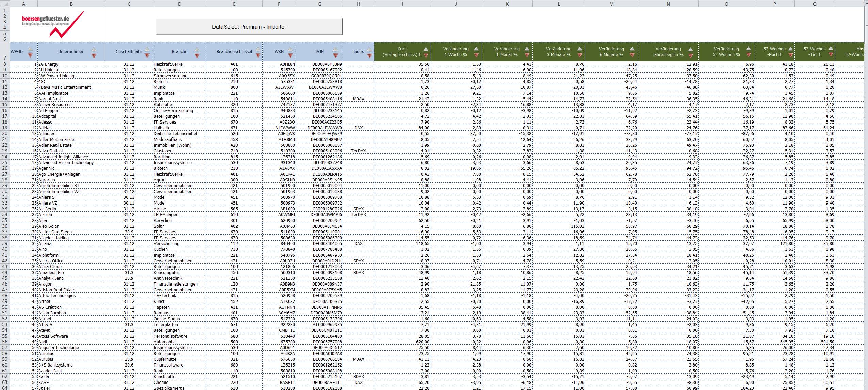Select the Asian Bamboo company cell
The height and width of the screenshot is (390, 868).
71,313
